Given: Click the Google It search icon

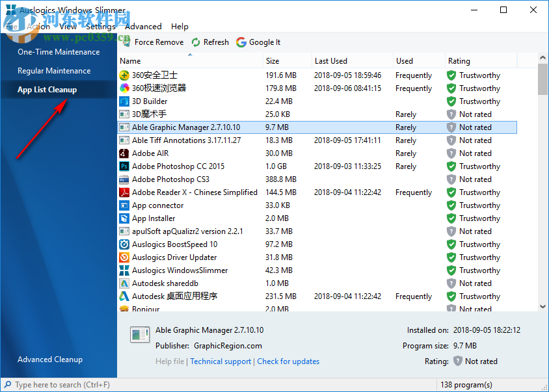Looking at the screenshot, I should pyautogui.click(x=241, y=42).
